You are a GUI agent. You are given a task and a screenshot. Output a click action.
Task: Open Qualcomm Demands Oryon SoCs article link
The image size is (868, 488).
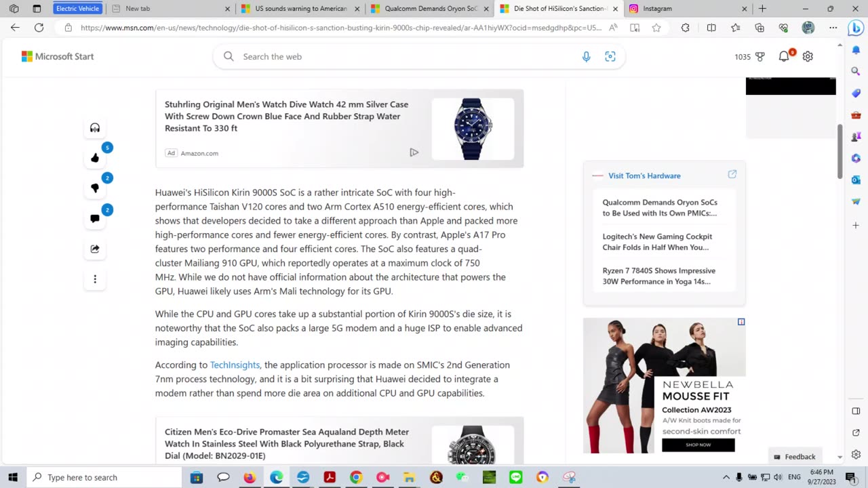(660, 207)
